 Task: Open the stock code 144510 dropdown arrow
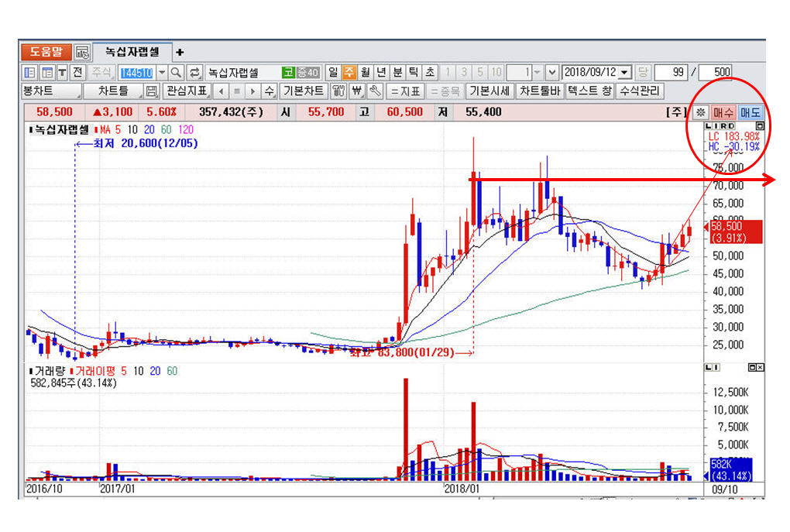coord(162,72)
